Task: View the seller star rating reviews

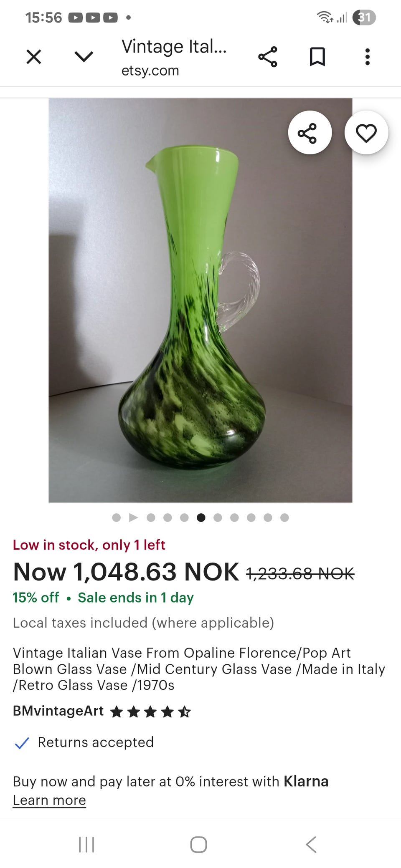Action: point(150,712)
